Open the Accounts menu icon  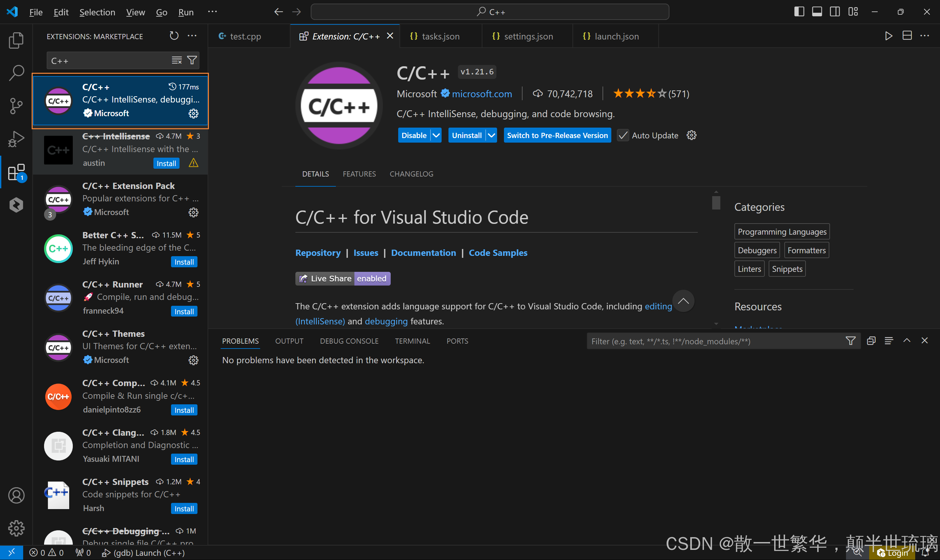(16, 495)
